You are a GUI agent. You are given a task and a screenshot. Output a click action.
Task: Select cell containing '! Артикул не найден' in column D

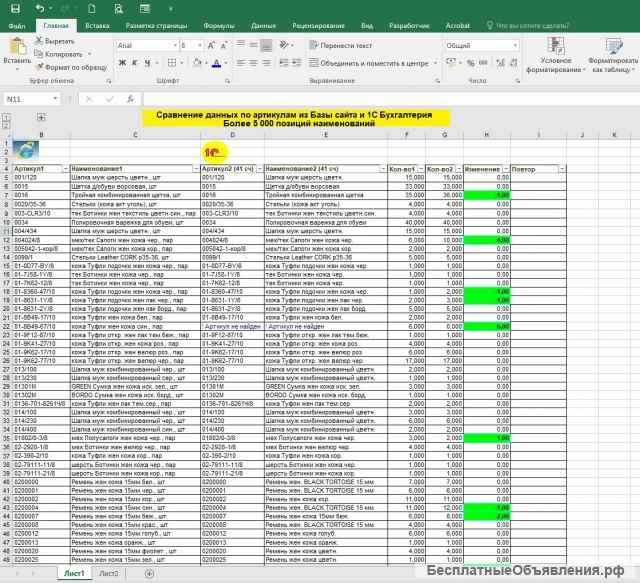(232, 327)
